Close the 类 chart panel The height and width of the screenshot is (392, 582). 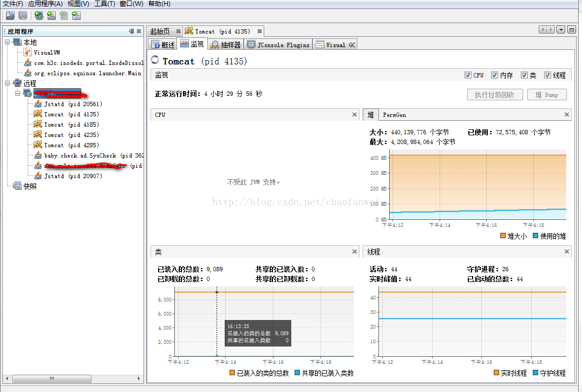tap(355, 252)
